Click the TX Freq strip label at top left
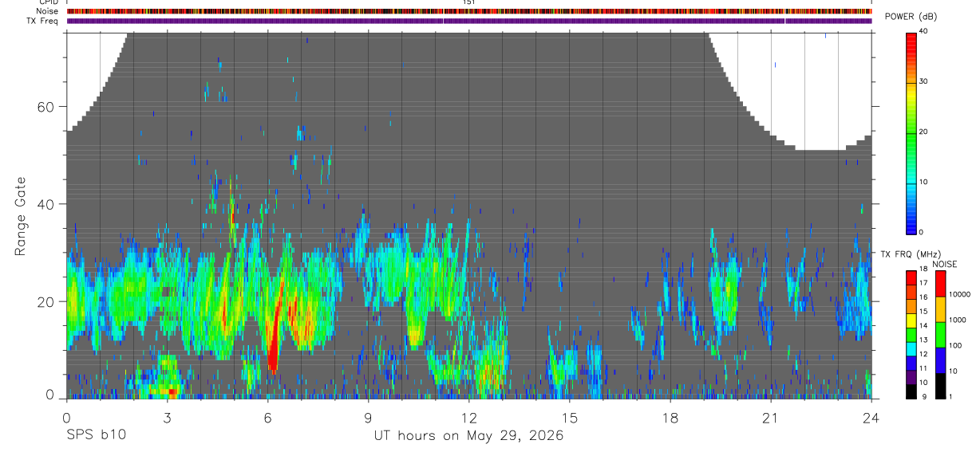This screenshot has width=980, height=452. click(x=43, y=21)
